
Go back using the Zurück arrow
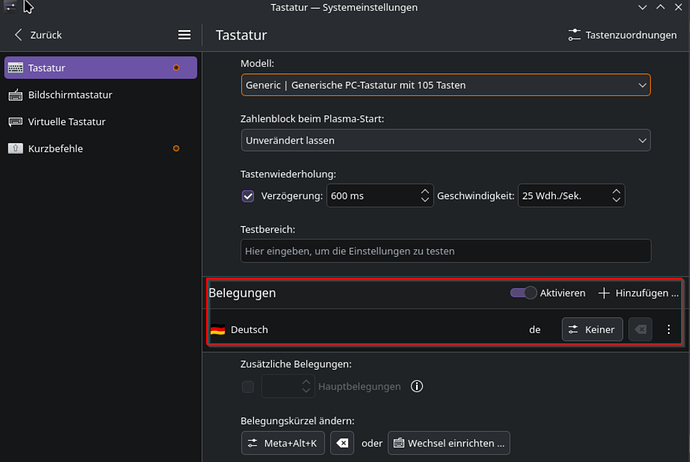(x=37, y=35)
